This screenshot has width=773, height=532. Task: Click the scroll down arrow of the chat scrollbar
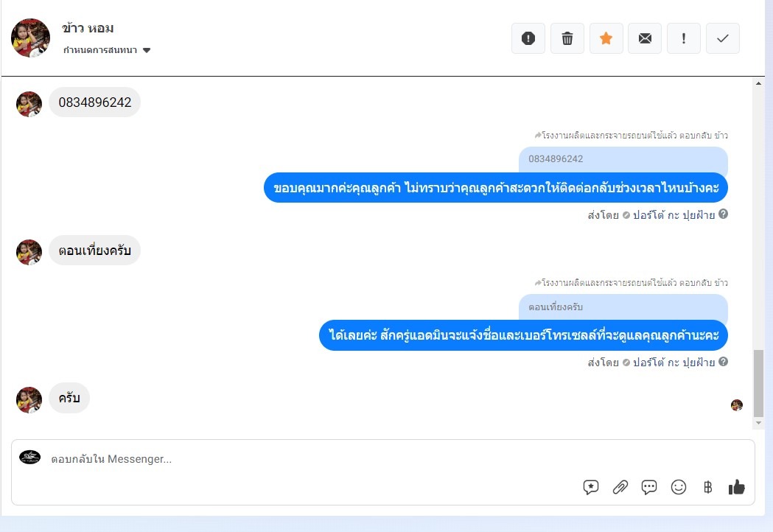(758, 423)
